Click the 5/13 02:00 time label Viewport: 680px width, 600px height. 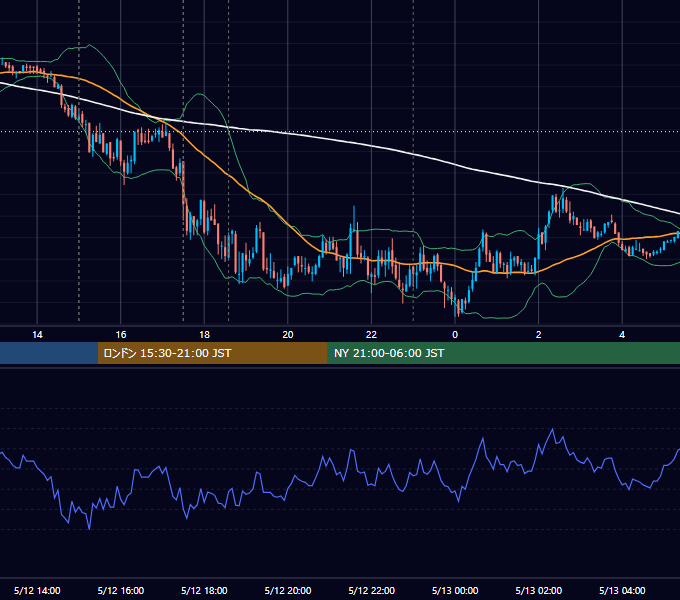coord(539,590)
